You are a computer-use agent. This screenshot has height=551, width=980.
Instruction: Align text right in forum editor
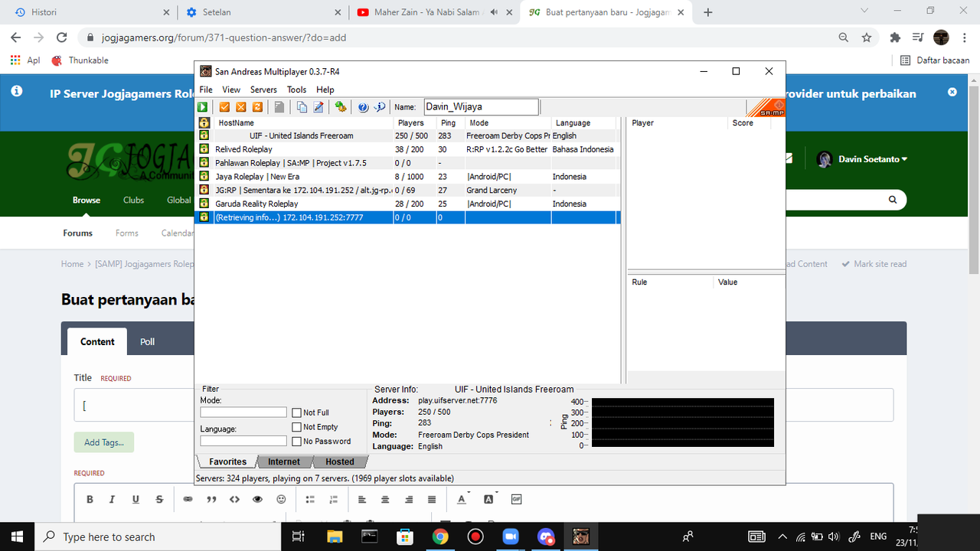pyautogui.click(x=409, y=499)
